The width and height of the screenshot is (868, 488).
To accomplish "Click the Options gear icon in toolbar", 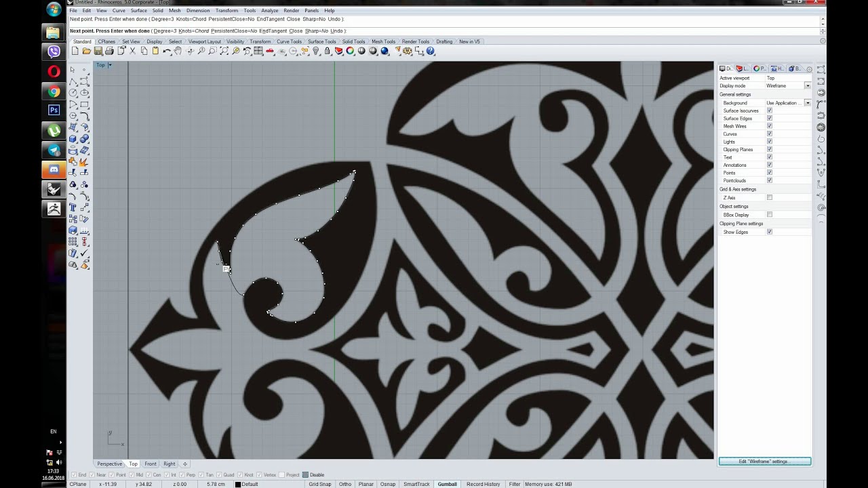I will pos(406,51).
